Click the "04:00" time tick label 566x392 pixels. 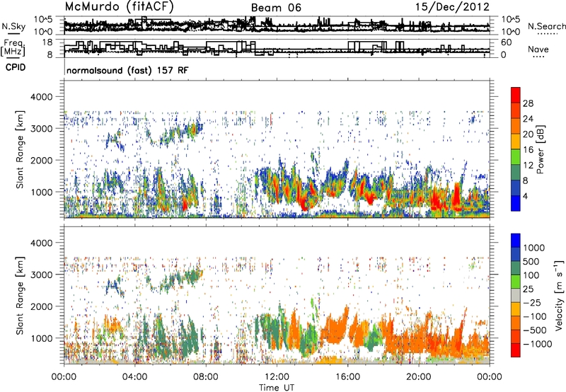pos(134,377)
